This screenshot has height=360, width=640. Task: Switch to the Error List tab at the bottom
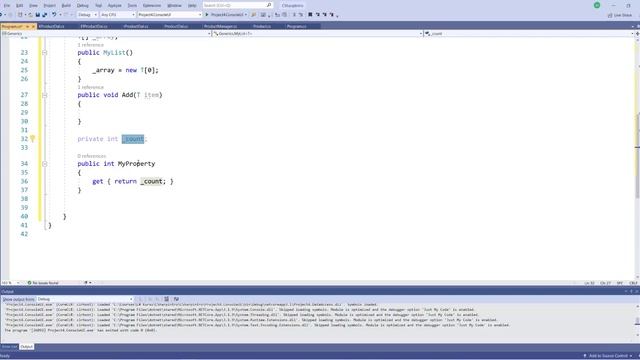pos(9,347)
